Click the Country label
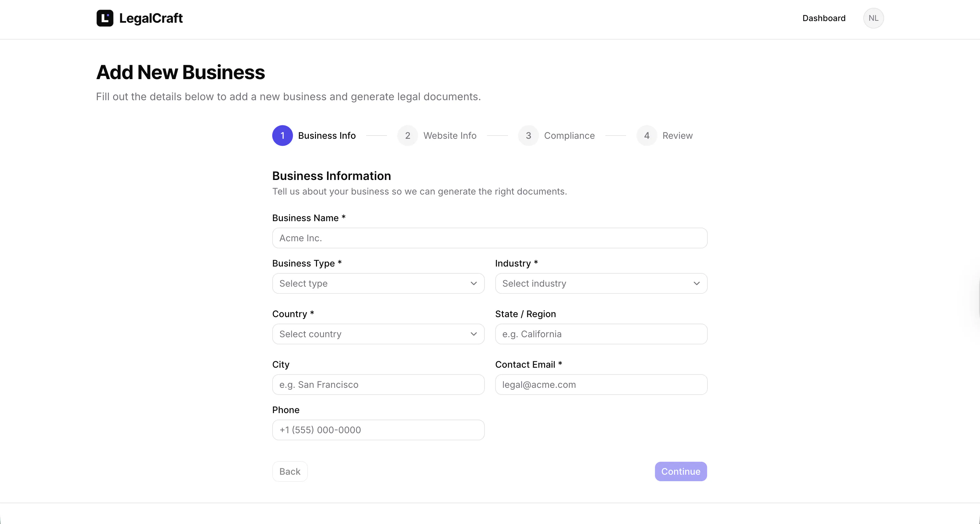This screenshot has height=524, width=980. point(293,314)
